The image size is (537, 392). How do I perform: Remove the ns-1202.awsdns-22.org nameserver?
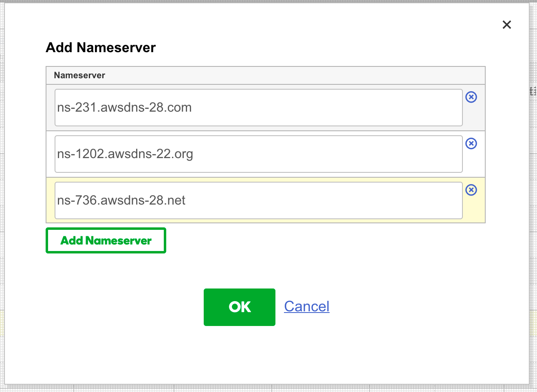tap(471, 143)
